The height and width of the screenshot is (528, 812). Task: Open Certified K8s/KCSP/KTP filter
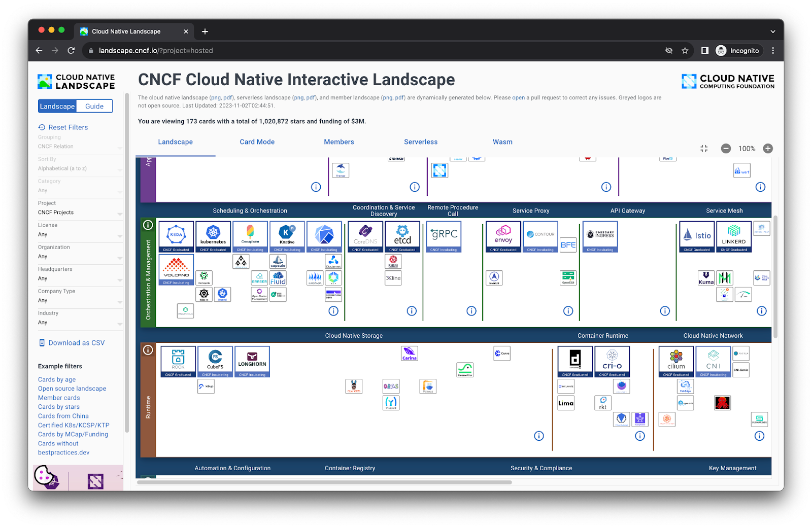click(x=74, y=425)
